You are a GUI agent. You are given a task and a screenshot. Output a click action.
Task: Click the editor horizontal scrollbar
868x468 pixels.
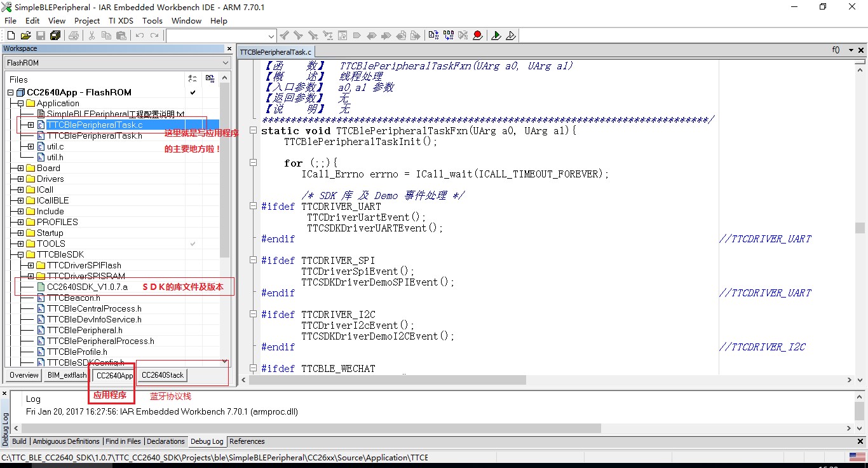tap(552, 380)
